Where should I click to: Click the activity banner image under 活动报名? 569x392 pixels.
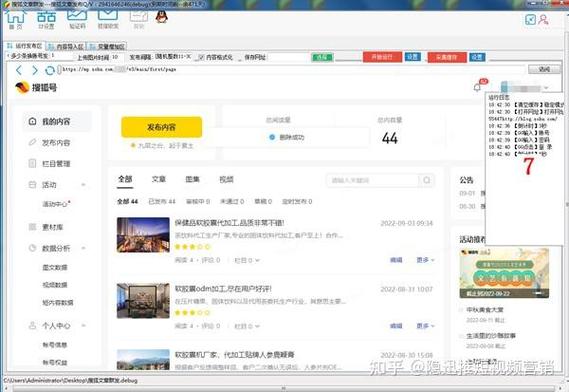504,273
